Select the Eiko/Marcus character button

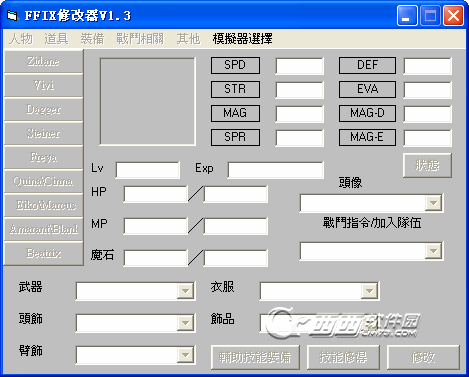click(43, 205)
